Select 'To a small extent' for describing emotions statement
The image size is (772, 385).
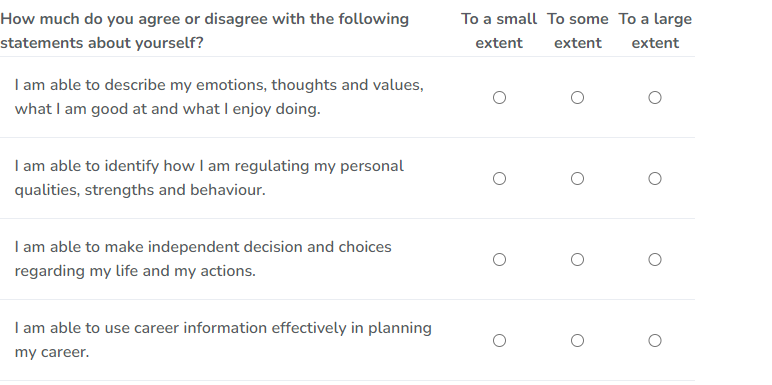(499, 97)
